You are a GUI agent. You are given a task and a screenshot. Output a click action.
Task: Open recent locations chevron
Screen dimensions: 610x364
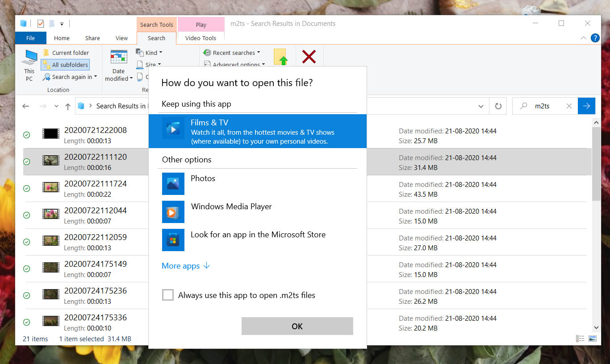click(x=56, y=106)
